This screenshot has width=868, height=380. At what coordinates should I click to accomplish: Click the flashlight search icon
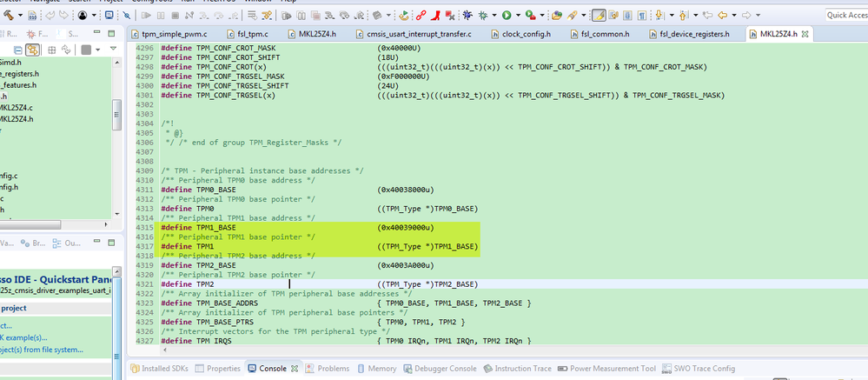(x=572, y=16)
